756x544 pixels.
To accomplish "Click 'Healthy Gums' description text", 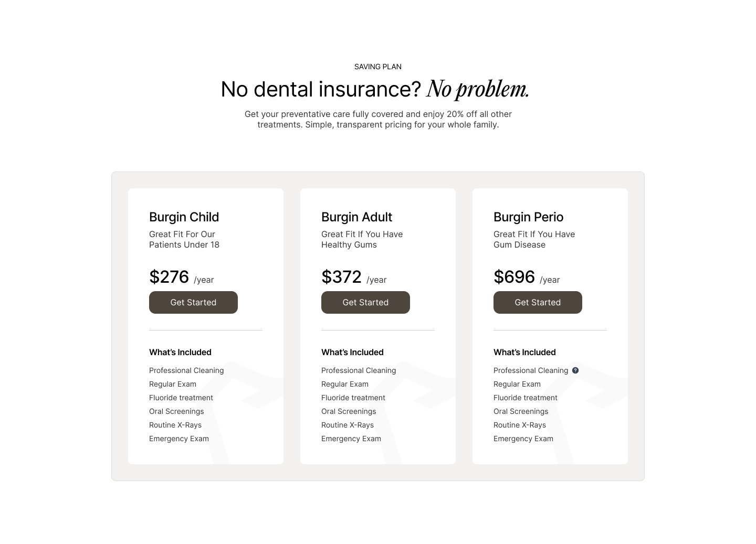I will [x=349, y=245].
